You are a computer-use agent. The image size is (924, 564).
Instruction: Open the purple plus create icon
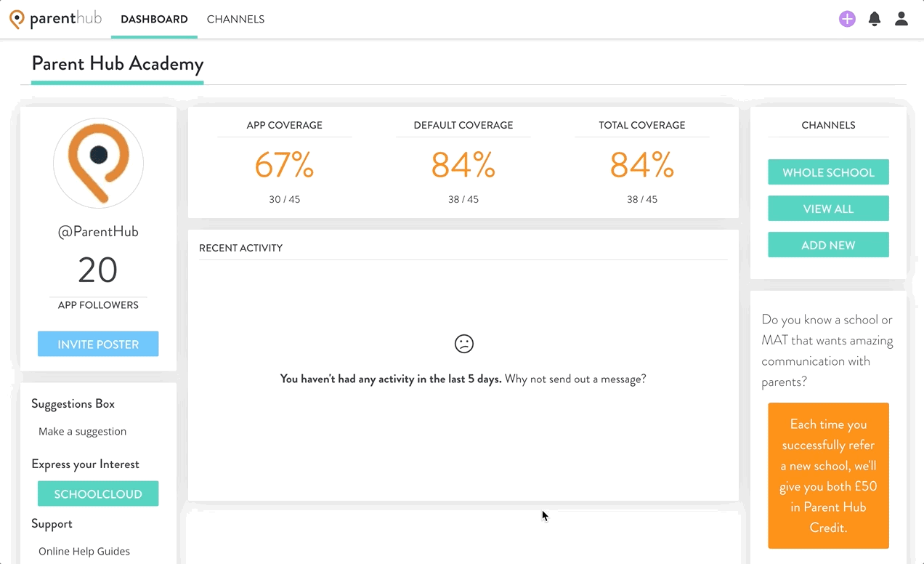(x=847, y=19)
